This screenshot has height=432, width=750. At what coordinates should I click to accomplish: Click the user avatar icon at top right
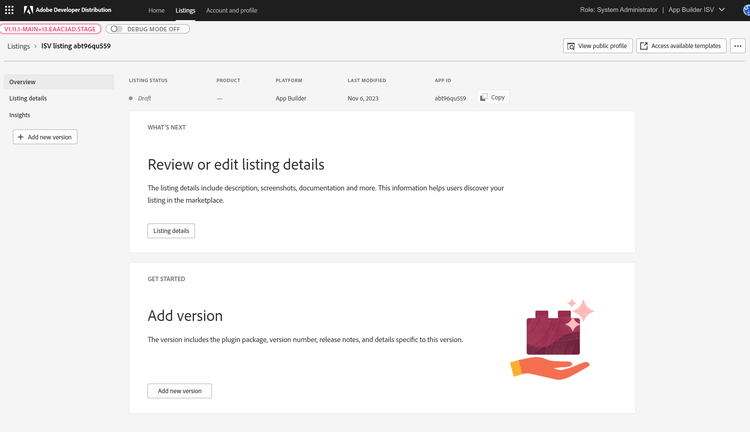(x=746, y=10)
